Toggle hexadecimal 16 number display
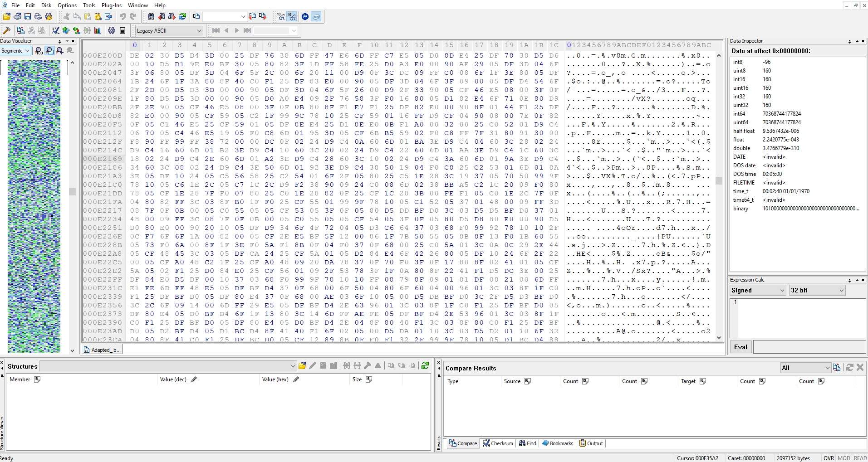 292,17
